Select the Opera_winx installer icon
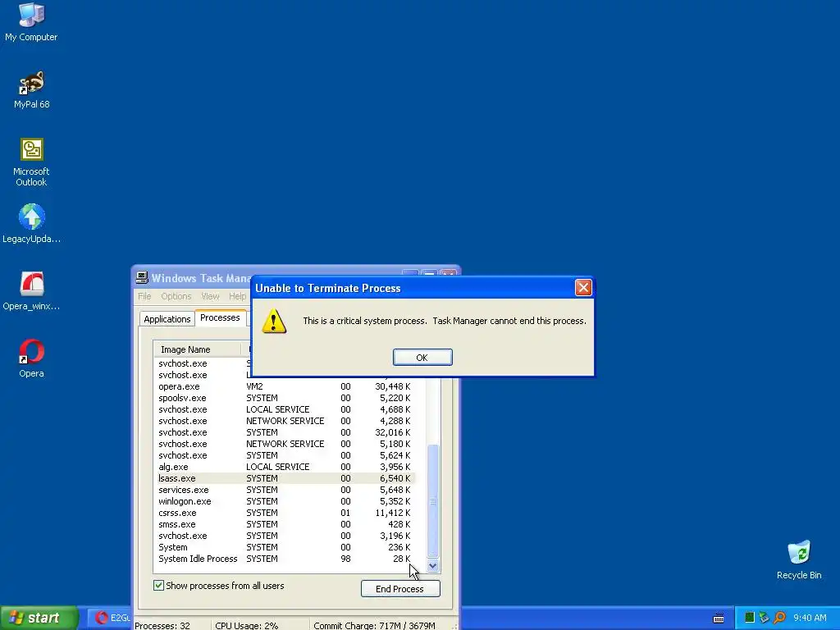The width and height of the screenshot is (840, 630). (31, 291)
